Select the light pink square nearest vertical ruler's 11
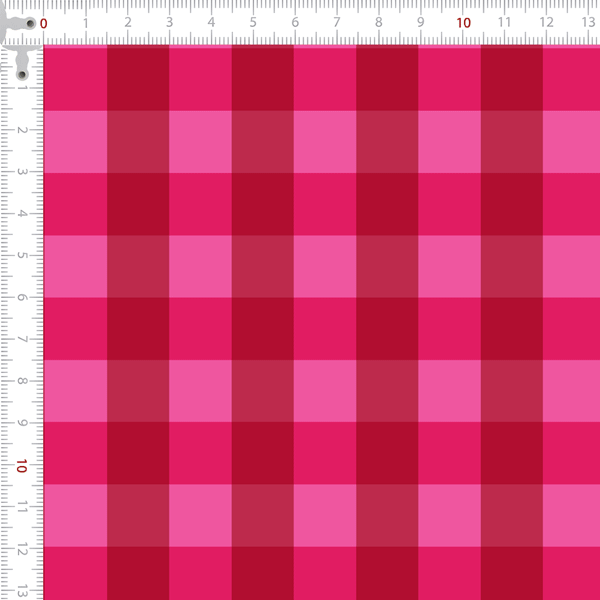 click(75, 515)
